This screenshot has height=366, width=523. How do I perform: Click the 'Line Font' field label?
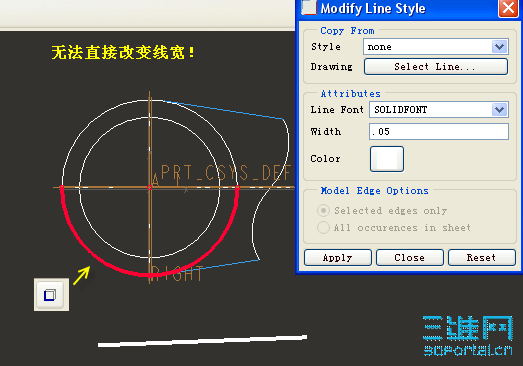click(337, 110)
